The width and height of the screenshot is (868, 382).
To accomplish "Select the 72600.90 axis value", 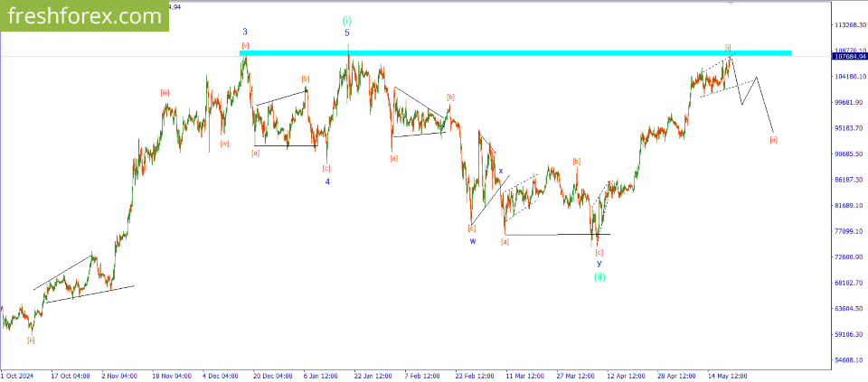I will (x=850, y=257).
